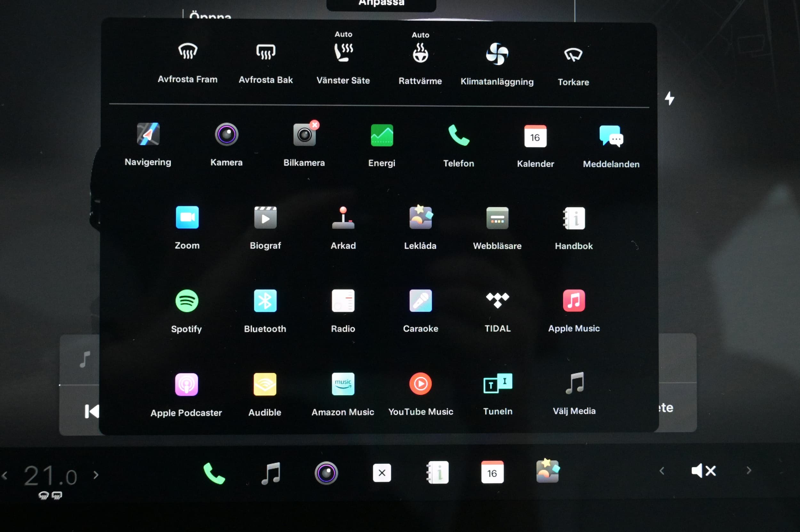
Task: Tap the X square icon in the dock
Action: point(382,472)
